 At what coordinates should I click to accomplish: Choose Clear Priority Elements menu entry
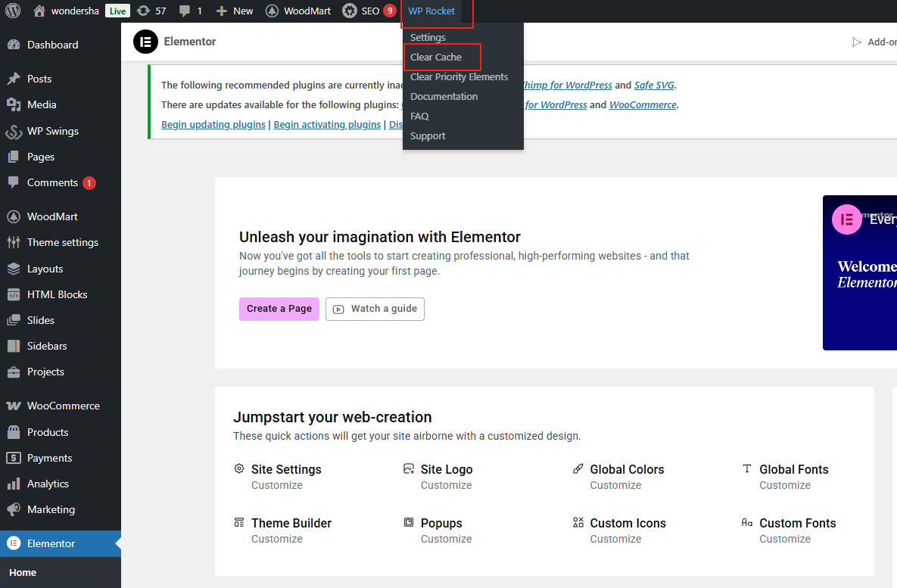tap(459, 76)
